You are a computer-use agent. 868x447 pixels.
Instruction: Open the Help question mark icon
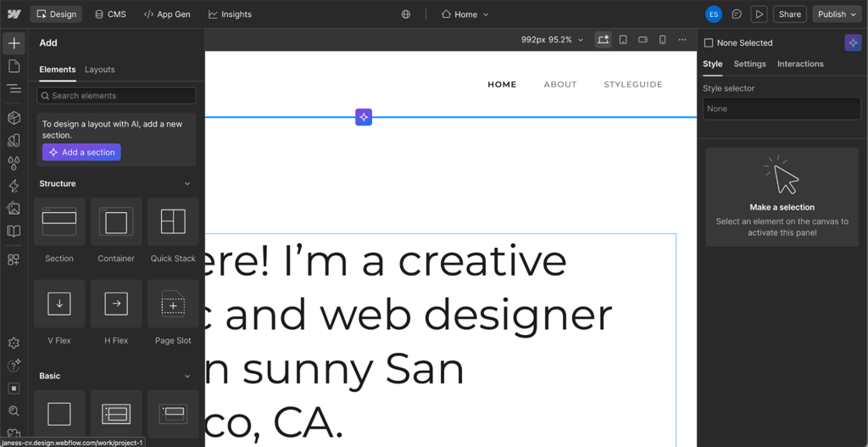[x=14, y=366]
